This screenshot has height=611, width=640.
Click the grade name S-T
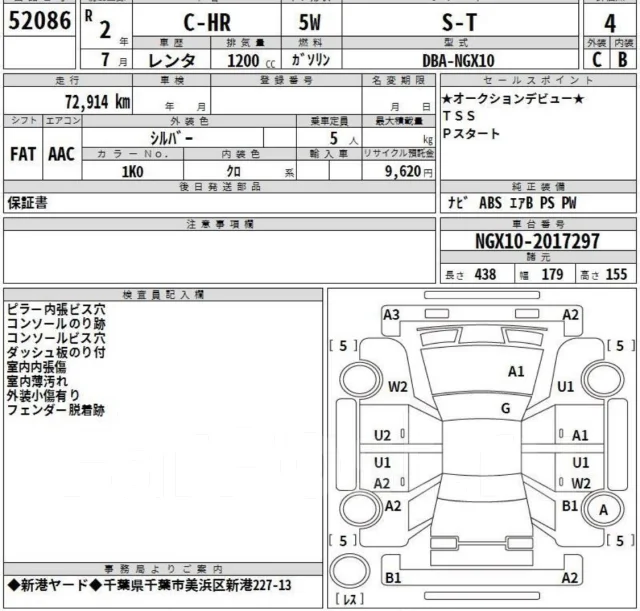[x=459, y=23]
